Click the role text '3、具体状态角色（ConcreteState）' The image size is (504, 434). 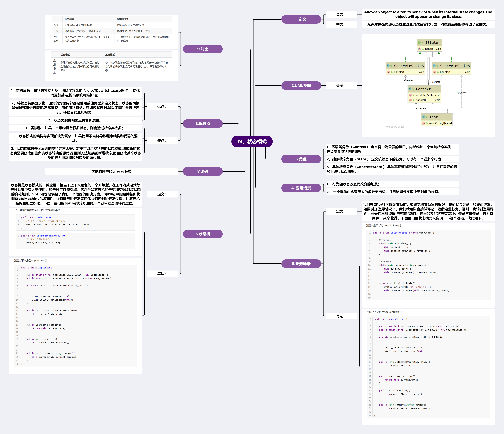[392, 169]
